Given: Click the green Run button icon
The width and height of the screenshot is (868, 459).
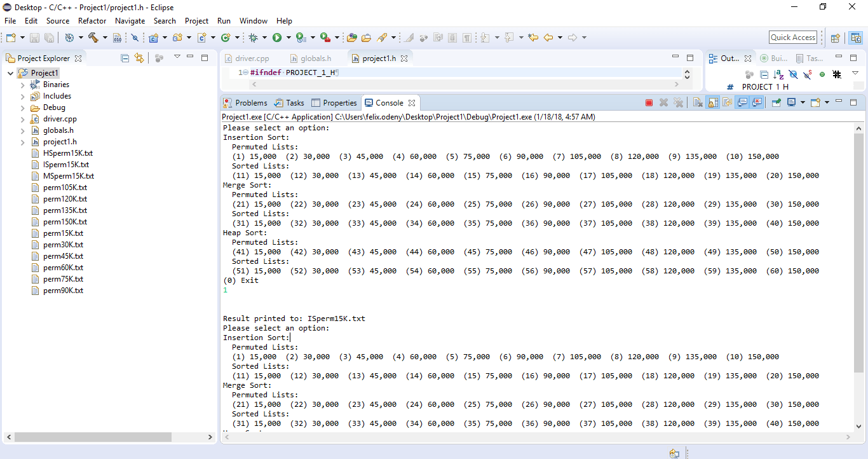Looking at the screenshot, I should tap(277, 38).
